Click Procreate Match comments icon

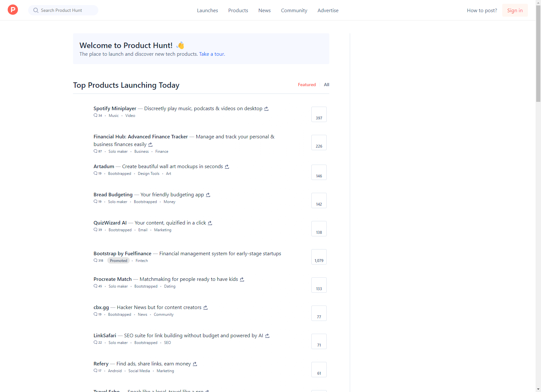click(95, 286)
